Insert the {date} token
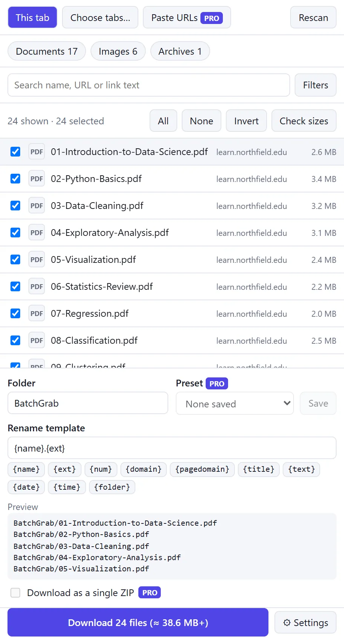This screenshot has width=344, height=644. (26, 487)
